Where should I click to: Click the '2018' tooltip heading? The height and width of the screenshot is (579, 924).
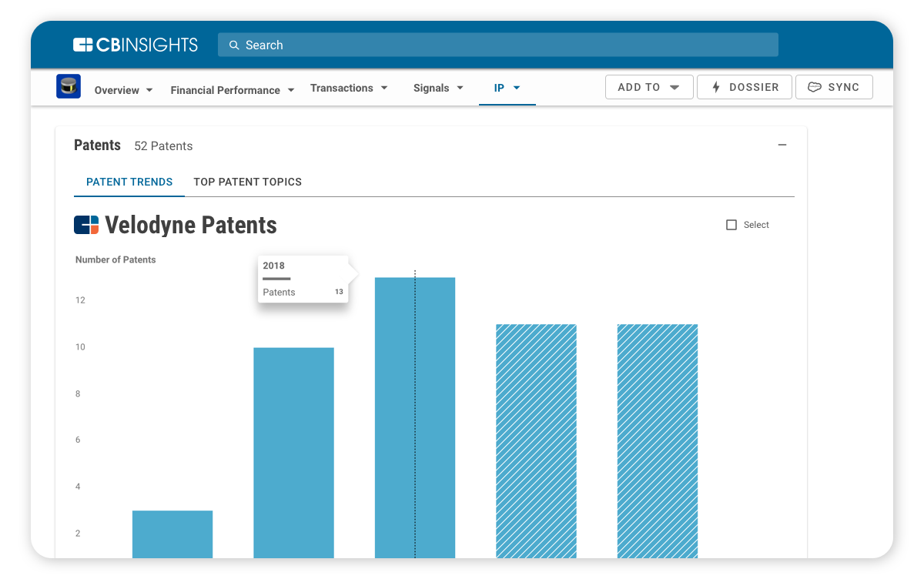pos(273,266)
